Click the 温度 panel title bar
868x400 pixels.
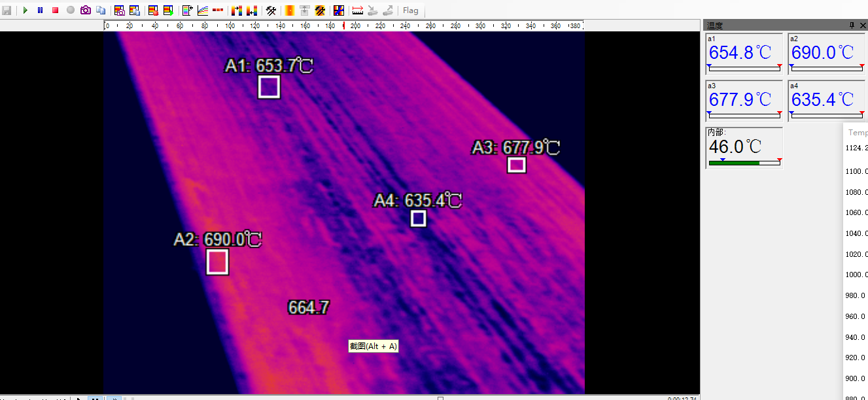[x=786, y=25]
